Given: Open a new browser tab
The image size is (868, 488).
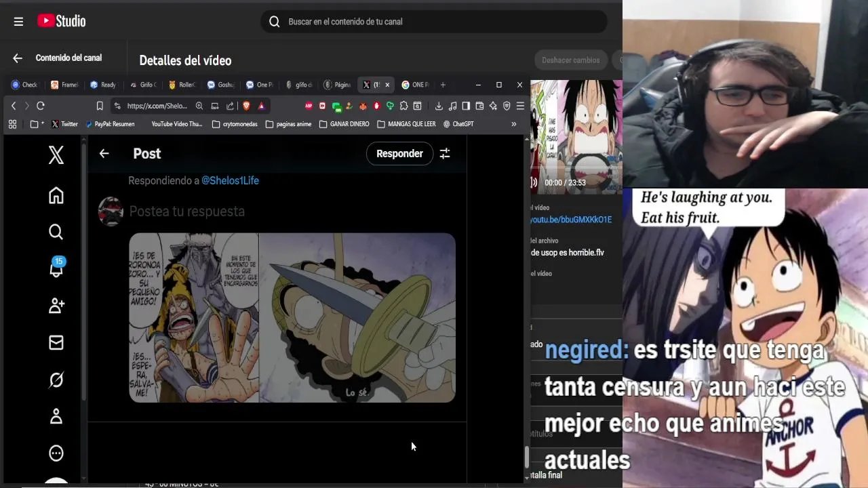Looking at the screenshot, I should coord(443,85).
